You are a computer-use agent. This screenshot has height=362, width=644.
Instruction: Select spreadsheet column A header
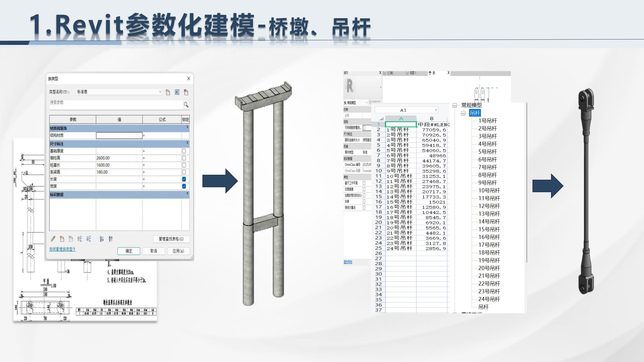click(x=401, y=119)
